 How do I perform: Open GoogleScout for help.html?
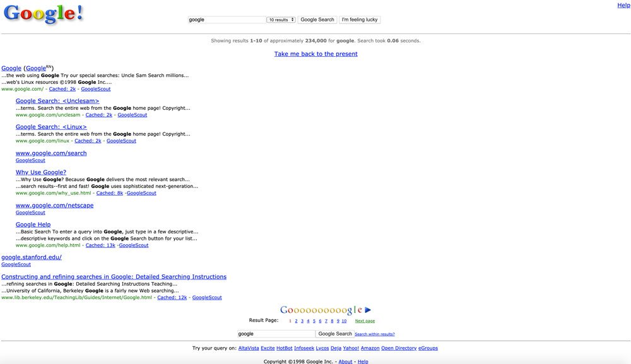134,245
